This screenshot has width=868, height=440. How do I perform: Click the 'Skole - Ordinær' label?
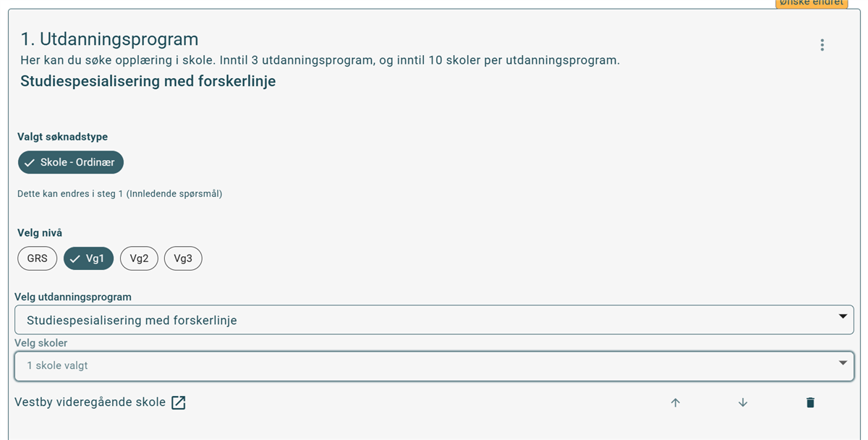[77, 163]
